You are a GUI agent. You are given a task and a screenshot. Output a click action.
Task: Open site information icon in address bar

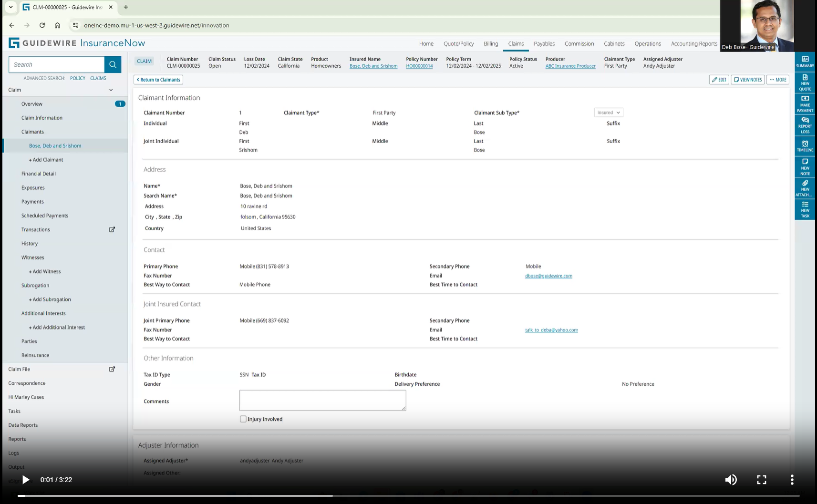point(75,25)
